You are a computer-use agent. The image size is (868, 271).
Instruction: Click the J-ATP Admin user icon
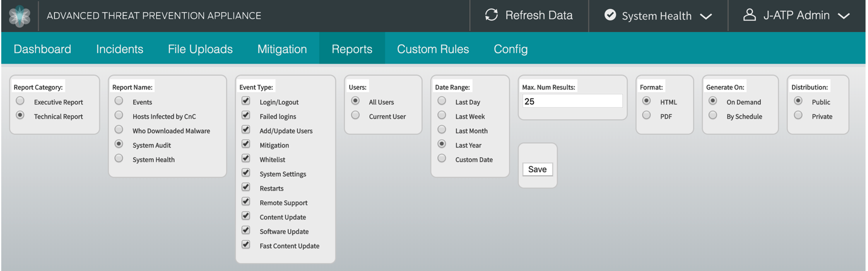(749, 16)
